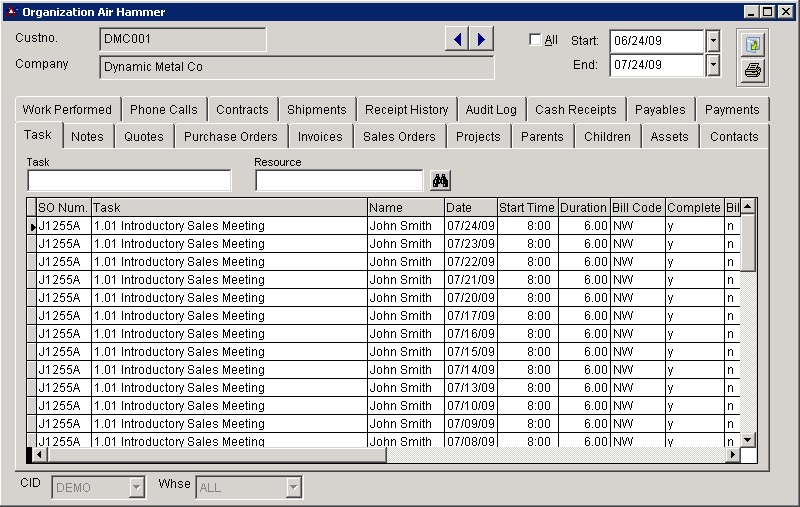Click the refresh icon button
The height and width of the screenshot is (507, 800).
pos(753,44)
